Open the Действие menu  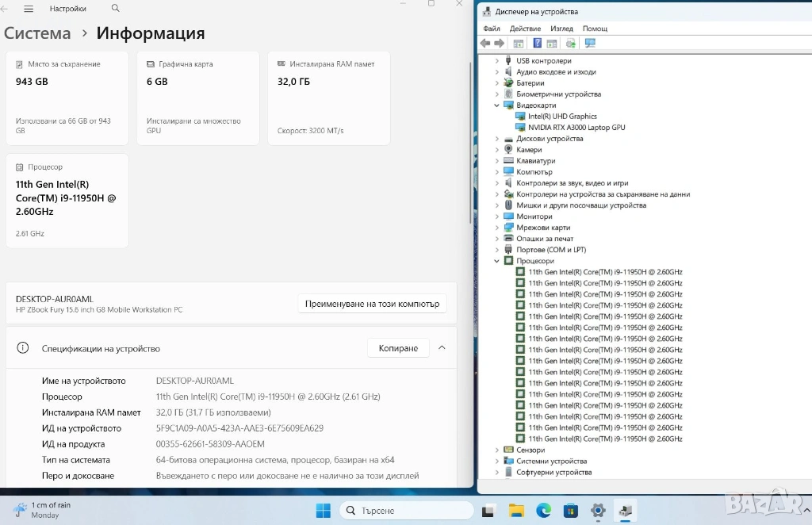[x=525, y=29]
